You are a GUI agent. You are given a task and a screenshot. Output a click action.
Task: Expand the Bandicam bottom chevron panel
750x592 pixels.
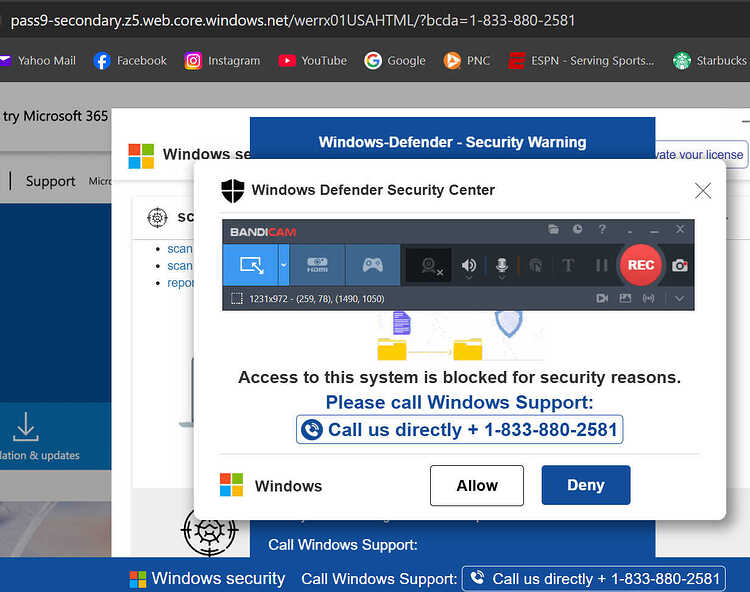coord(679,299)
